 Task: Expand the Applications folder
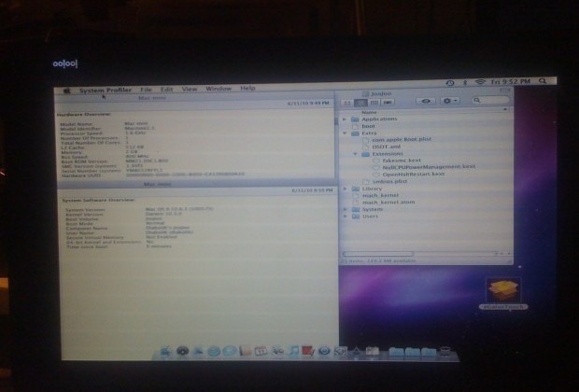pyautogui.click(x=346, y=119)
